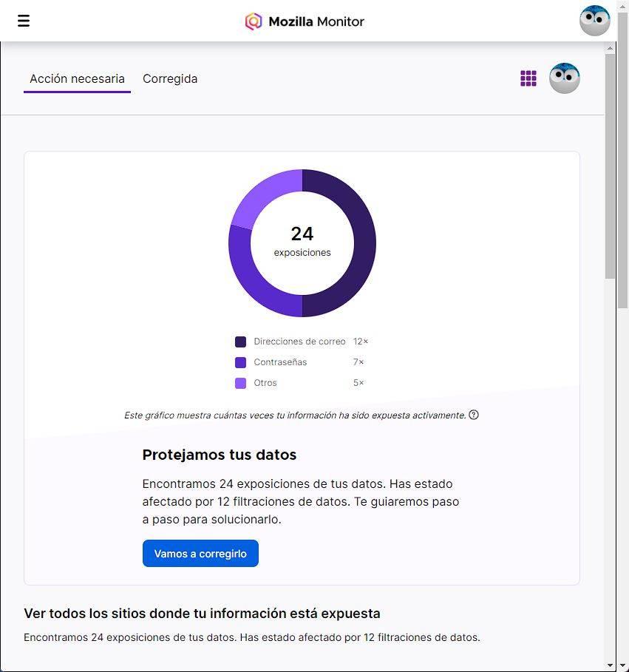Click the avatar next to the apps grid
The width and height of the screenshot is (629, 672).
[x=565, y=78]
